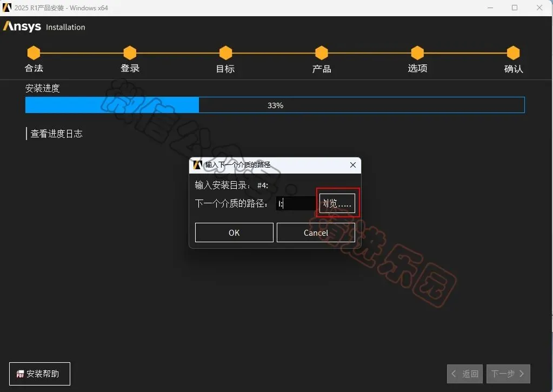Cancel the media path dialog
Screen dimensions: 553x392
point(316,232)
